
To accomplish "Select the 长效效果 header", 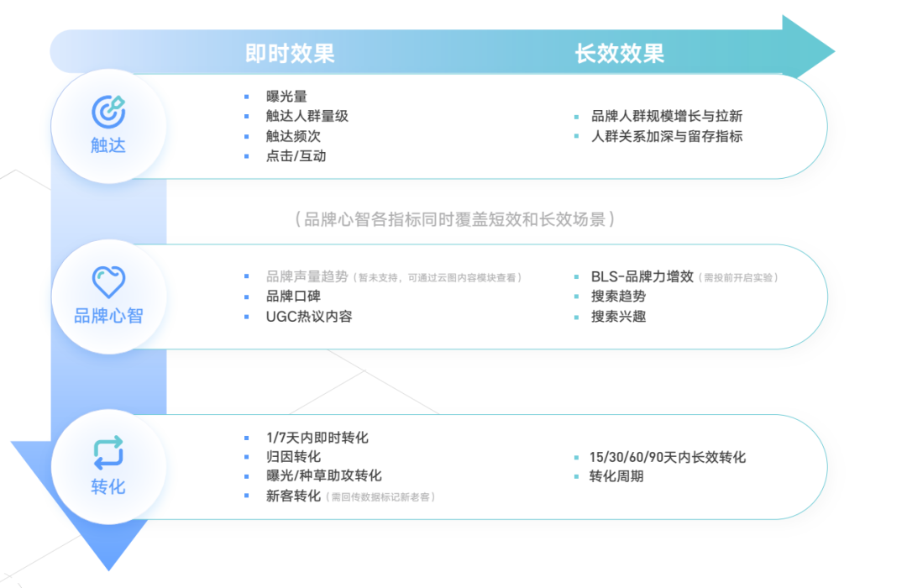I will coord(620,53).
